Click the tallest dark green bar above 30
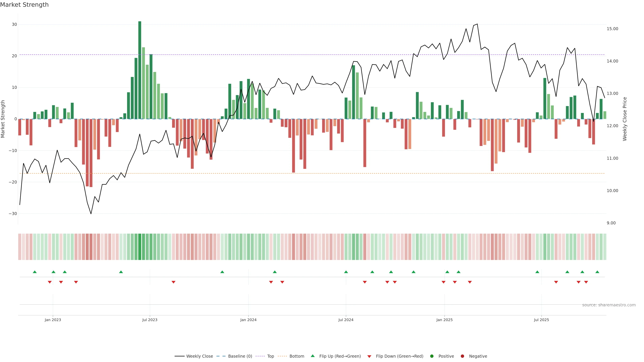The width and height of the screenshot is (644, 362). [140, 70]
